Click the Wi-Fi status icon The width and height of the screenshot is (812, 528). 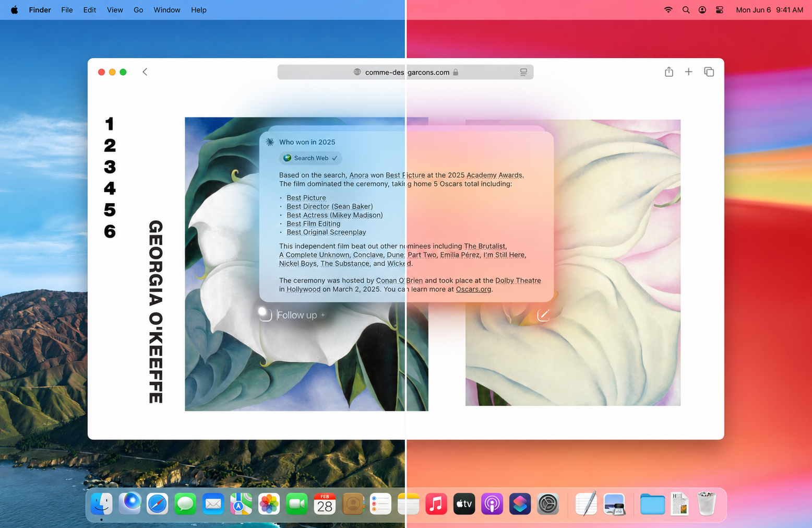tap(668, 10)
